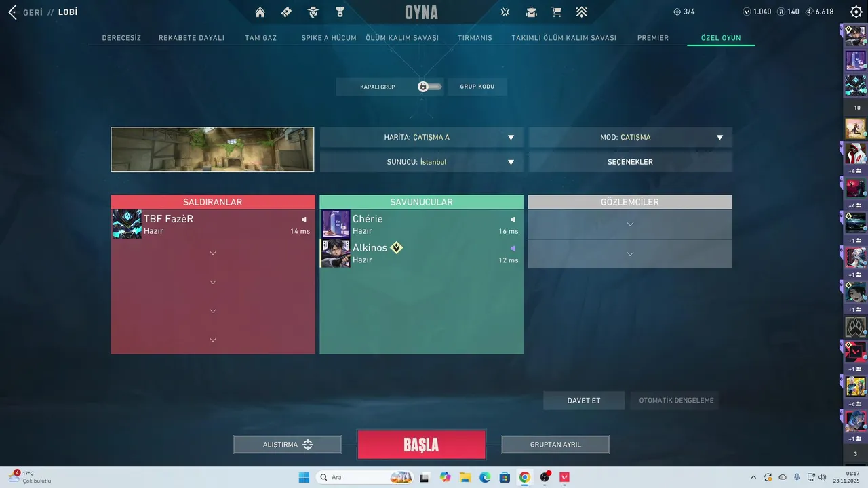Viewport: 868px width, 488px height.
Task: Click GRUPTAN AYRIL button
Action: (x=555, y=445)
